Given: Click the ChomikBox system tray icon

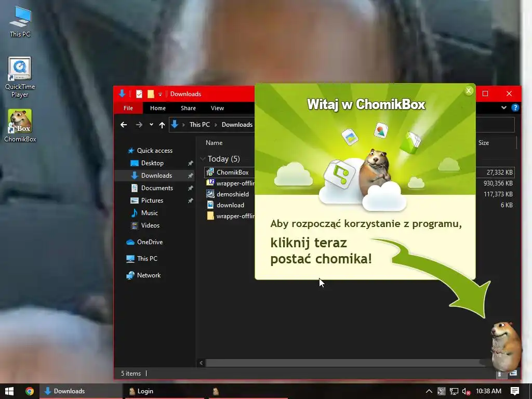Looking at the screenshot, I should tap(441, 391).
